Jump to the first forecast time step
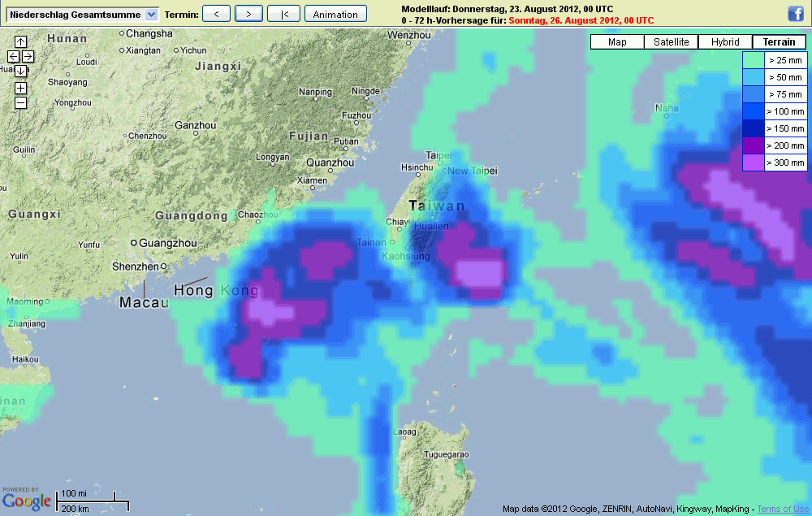This screenshot has height=516, width=812. point(283,14)
